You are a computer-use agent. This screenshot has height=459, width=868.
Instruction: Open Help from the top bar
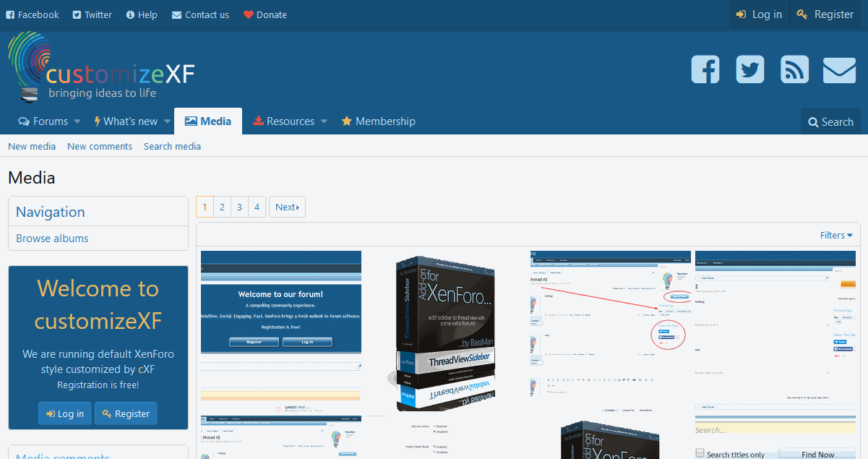142,14
